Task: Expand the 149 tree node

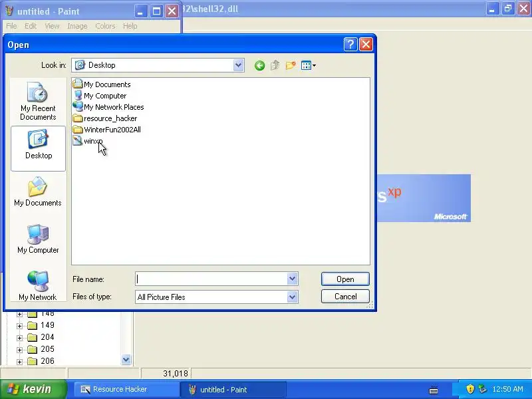Action: click(x=19, y=326)
